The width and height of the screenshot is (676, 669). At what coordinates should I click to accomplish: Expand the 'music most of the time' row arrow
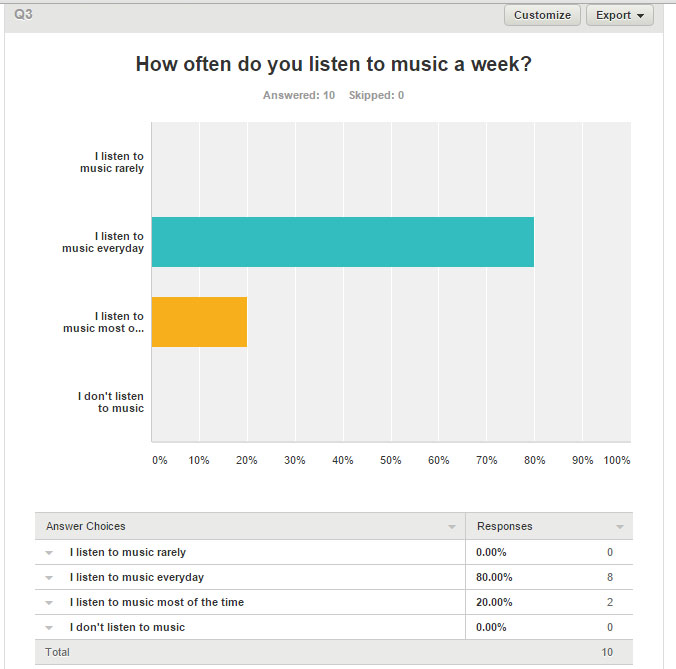[49, 603]
